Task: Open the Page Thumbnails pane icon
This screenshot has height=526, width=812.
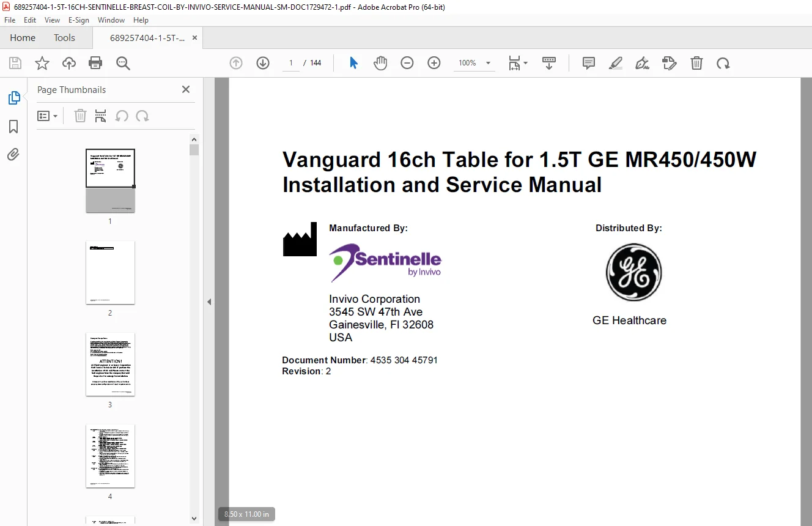Action: [x=13, y=98]
